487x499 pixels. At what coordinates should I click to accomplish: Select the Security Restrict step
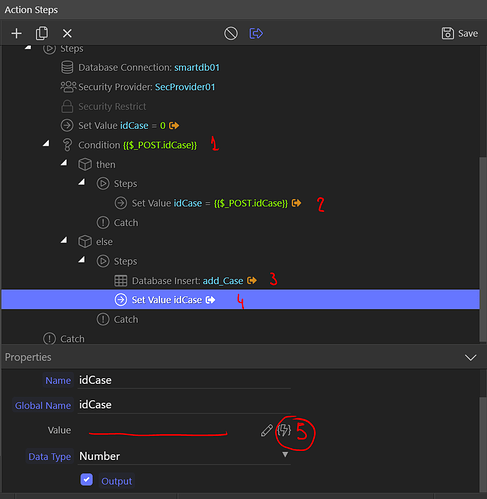point(103,106)
